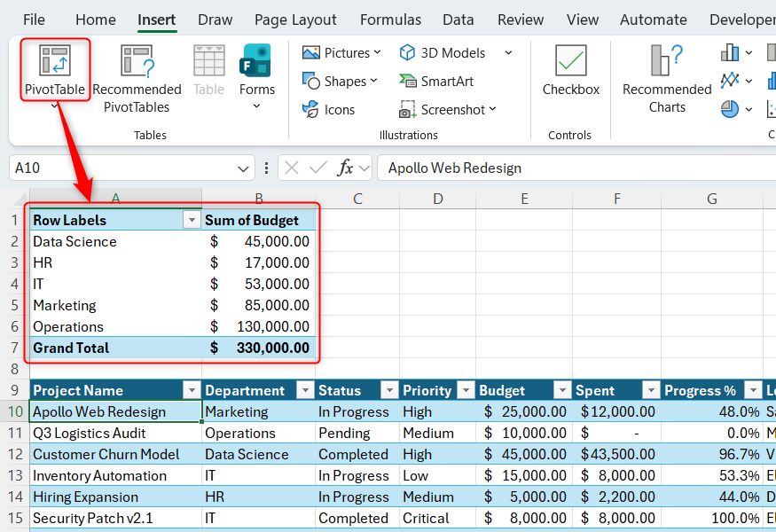Expand the column chart dropdown arrow
776x532 pixels.
tap(749, 52)
